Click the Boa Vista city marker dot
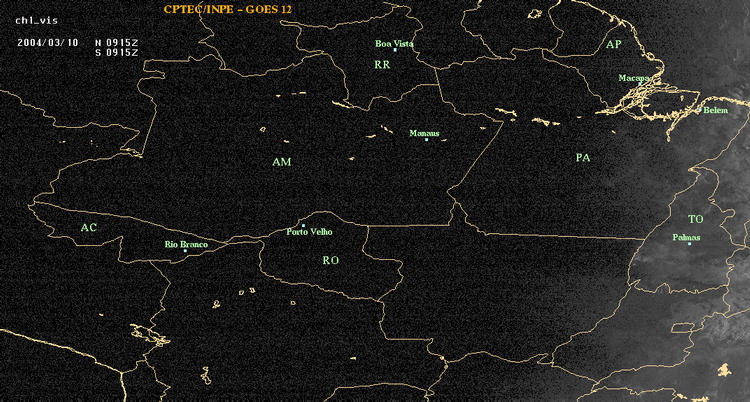The width and height of the screenshot is (750, 402). click(x=395, y=50)
